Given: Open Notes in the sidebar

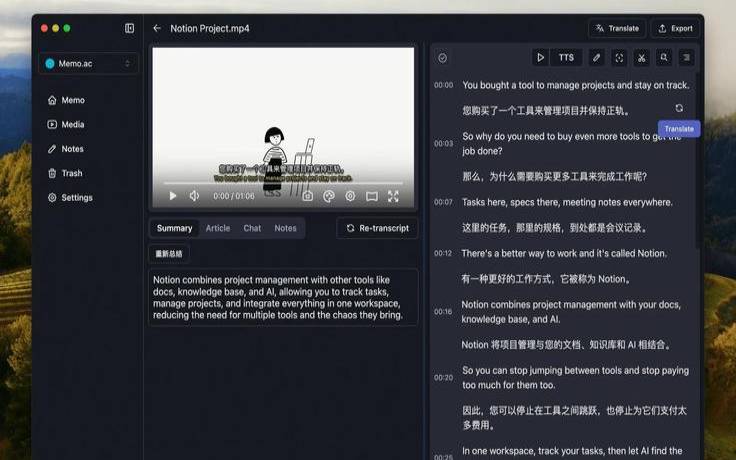Looking at the screenshot, I should pyautogui.click(x=66, y=149).
